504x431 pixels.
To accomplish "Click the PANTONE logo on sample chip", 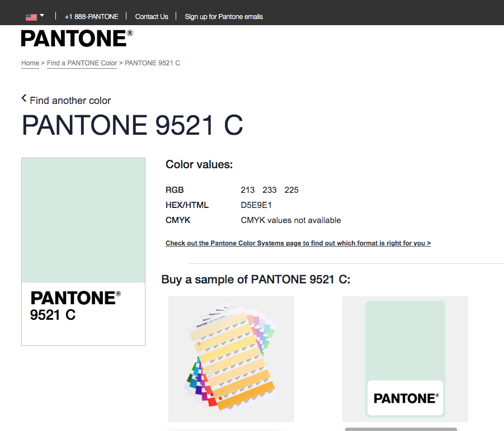I will [406, 398].
